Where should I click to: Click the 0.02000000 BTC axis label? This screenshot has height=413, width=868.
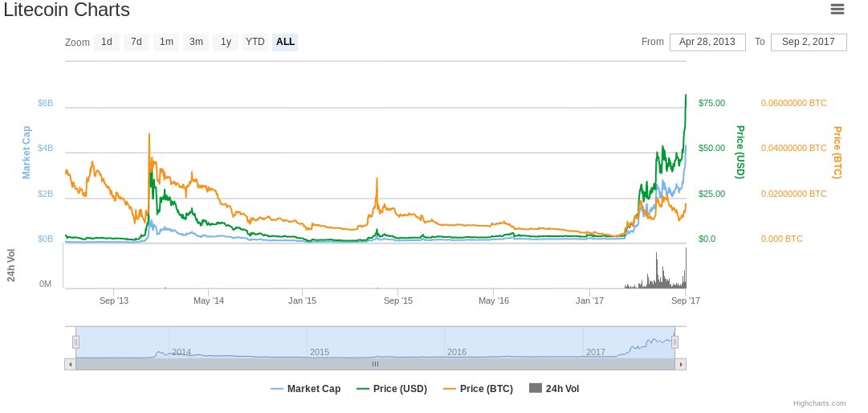click(794, 194)
